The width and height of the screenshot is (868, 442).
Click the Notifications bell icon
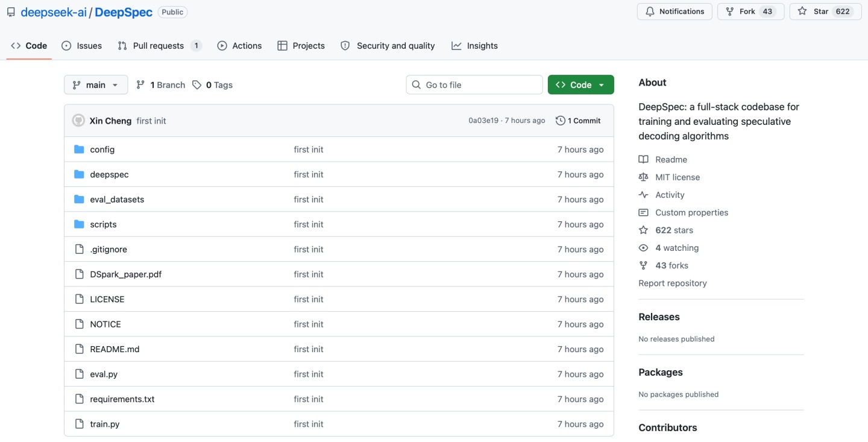pyautogui.click(x=650, y=11)
